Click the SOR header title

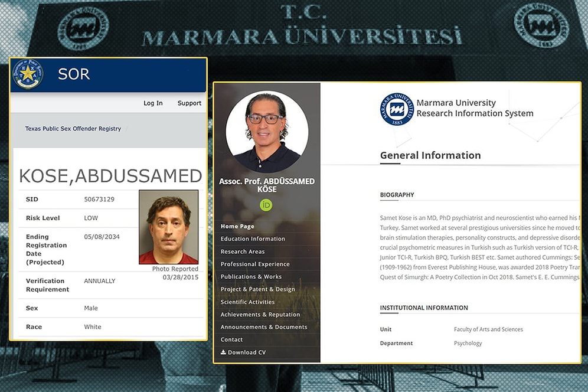(x=74, y=74)
